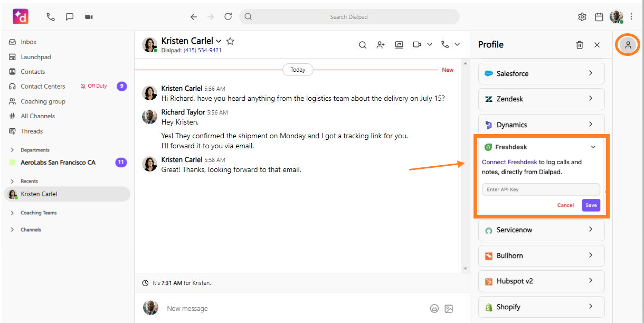Click the Connect Freshdesk link

coord(509,162)
